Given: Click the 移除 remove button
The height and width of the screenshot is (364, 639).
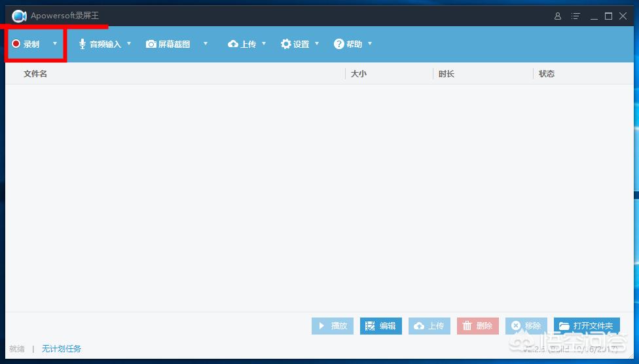Looking at the screenshot, I should coord(526,325).
